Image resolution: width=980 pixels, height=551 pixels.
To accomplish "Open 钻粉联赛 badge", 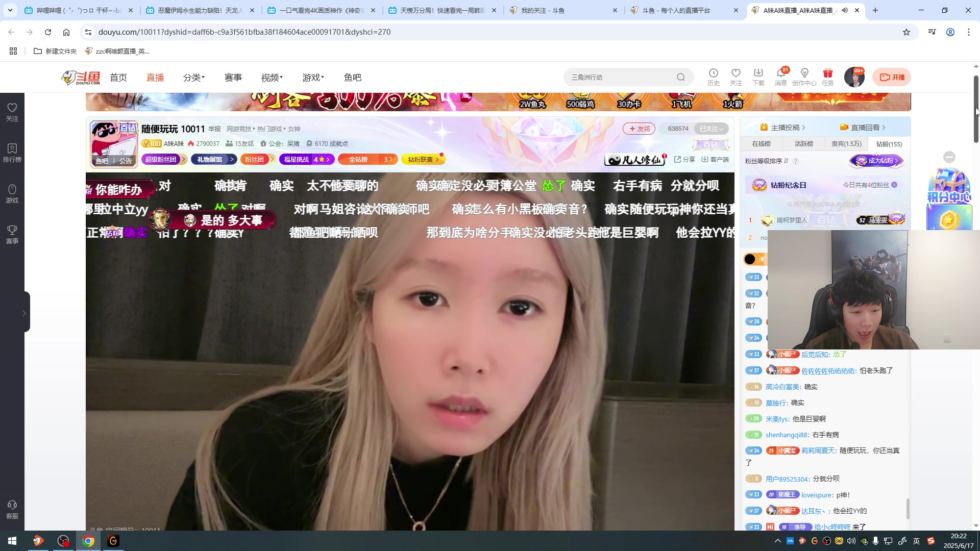I will [423, 160].
